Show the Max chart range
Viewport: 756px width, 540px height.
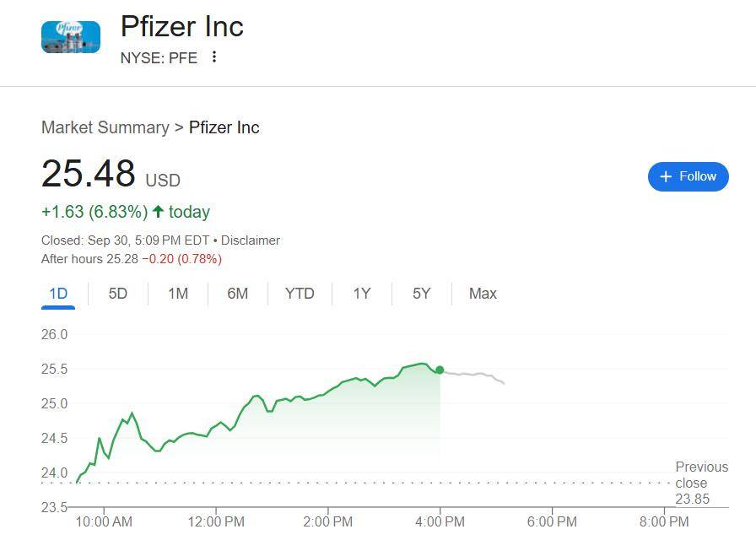click(x=483, y=294)
